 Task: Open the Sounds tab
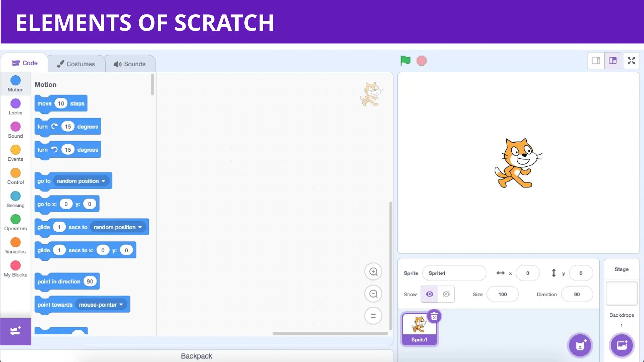(x=130, y=64)
